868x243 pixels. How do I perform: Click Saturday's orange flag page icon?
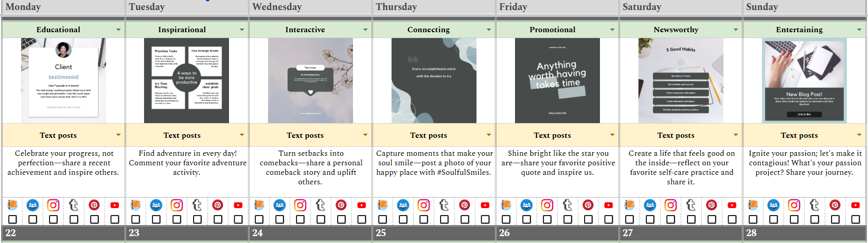[629, 205]
